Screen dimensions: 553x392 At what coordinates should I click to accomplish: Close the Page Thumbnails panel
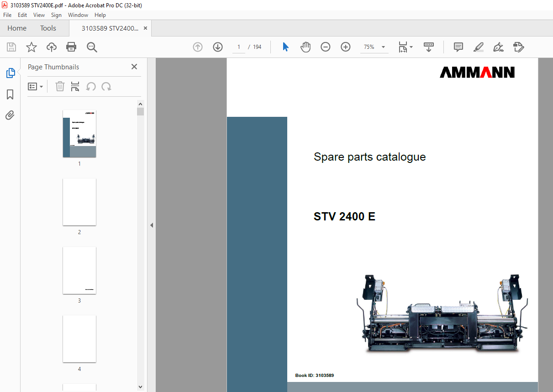click(134, 67)
